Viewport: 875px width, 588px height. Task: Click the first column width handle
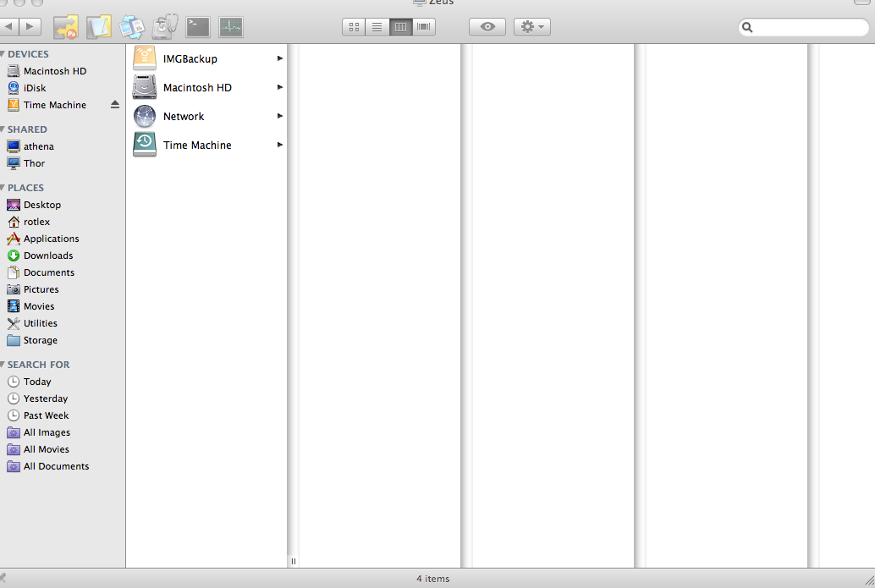tap(294, 562)
